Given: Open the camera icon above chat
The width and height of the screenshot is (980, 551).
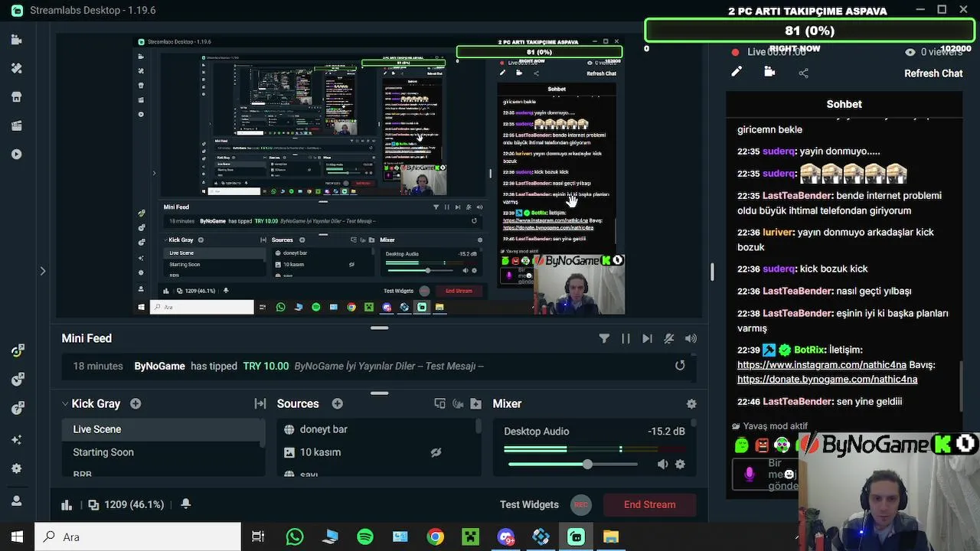Looking at the screenshot, I should click(x=769, y=72).
